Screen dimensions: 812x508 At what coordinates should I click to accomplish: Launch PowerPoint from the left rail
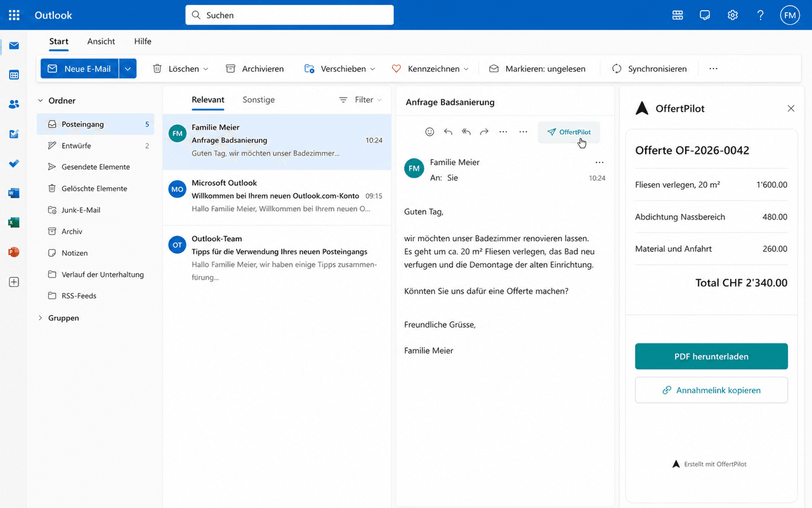pyautogui.click(x=14, y=252)
